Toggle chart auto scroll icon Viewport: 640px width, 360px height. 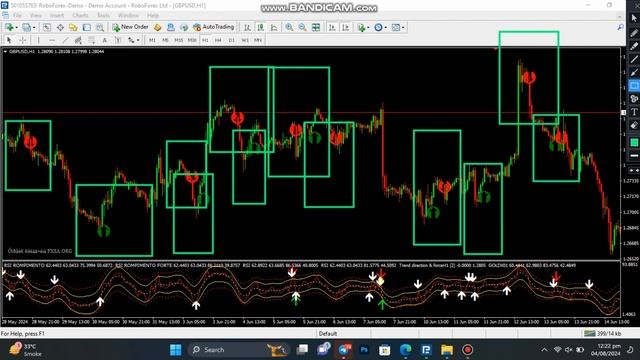pyautogui.click(x=332, y=27)
